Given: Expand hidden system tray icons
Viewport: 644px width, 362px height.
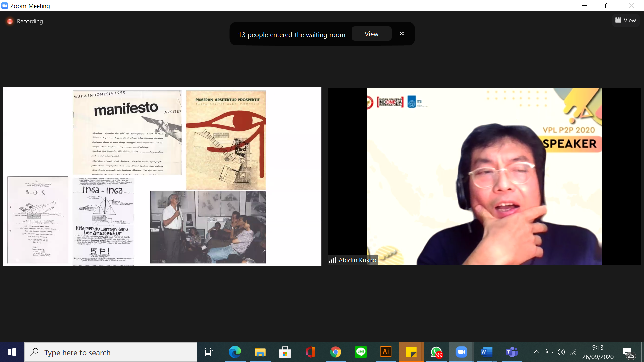Looking at the screenshot, I should point(536,352).
